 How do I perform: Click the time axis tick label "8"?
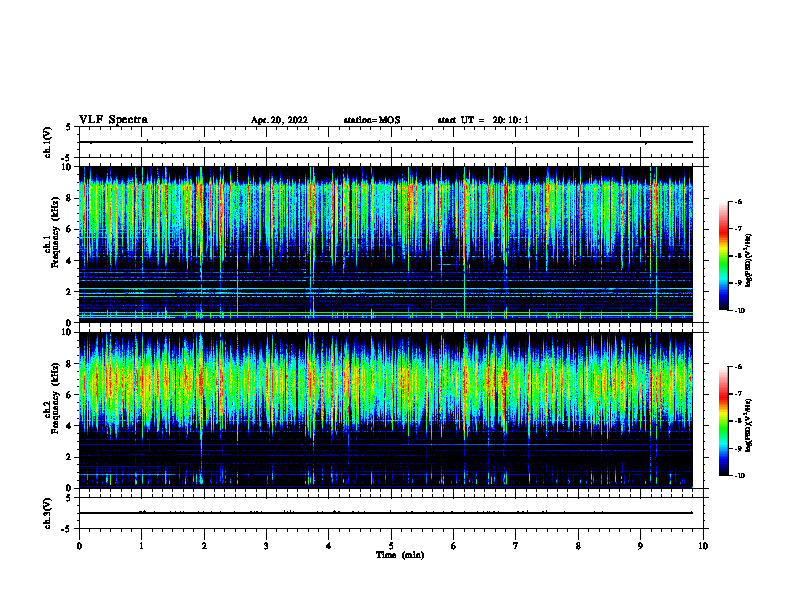coord(578,546)
